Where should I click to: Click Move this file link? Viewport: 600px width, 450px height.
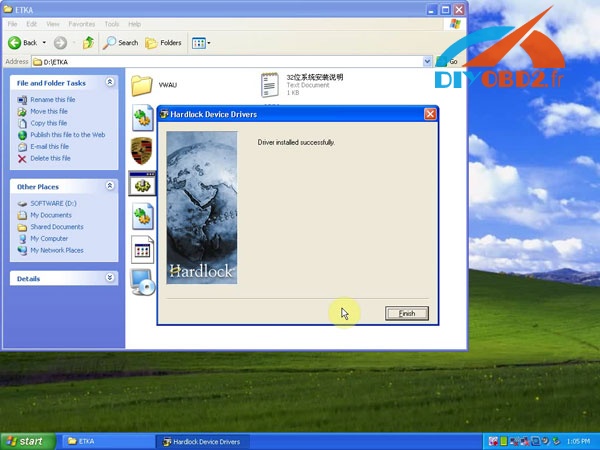coord(49,111)
